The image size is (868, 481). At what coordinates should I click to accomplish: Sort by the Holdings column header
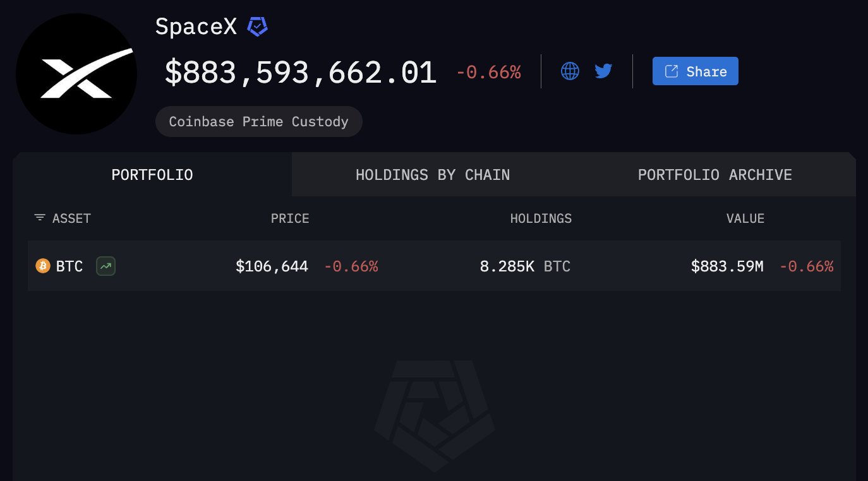tap(541, 218)
